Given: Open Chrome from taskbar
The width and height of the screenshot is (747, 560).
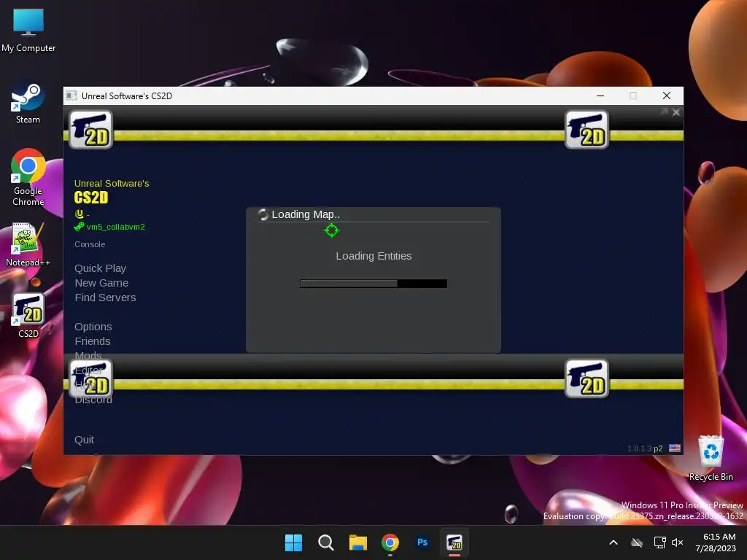Looking at the screenshot, I should (390, 542).
